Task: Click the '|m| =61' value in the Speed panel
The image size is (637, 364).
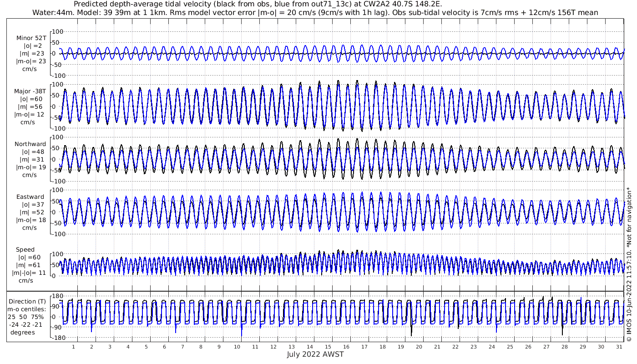Action: (29, 265)
